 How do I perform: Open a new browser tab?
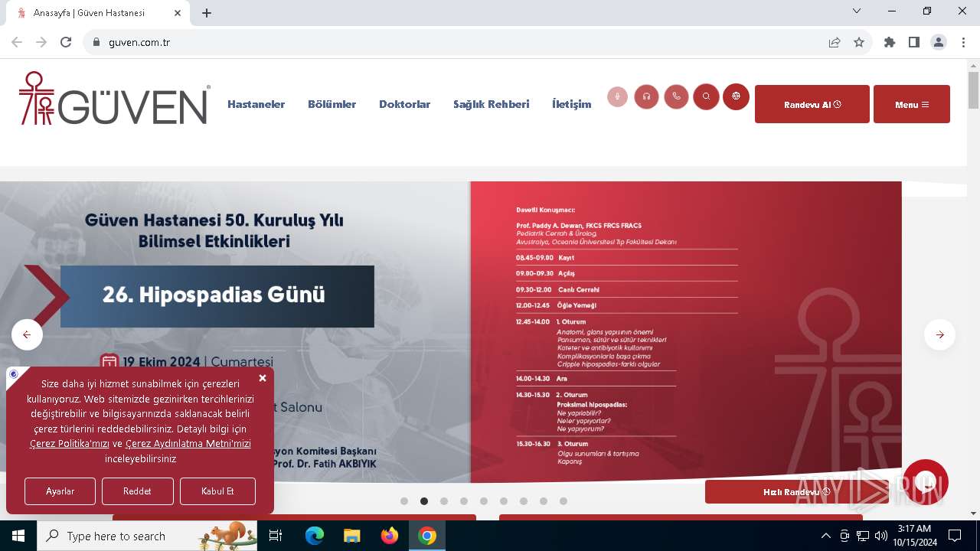pyautogui.click(x=207, y=13)
